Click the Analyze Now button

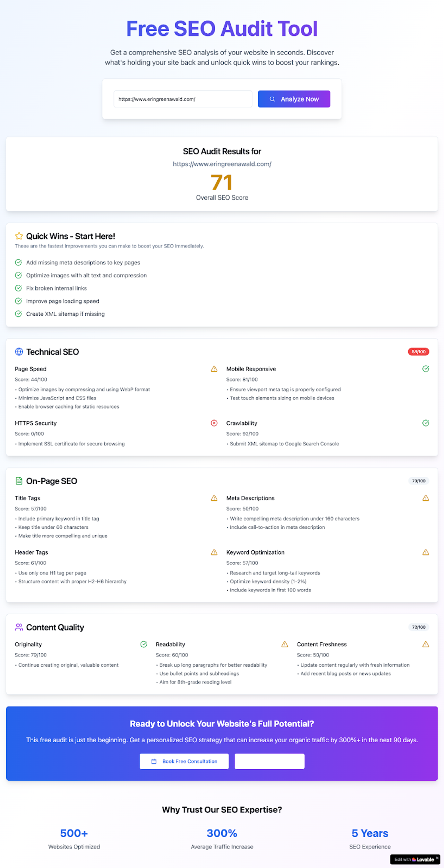294,99
